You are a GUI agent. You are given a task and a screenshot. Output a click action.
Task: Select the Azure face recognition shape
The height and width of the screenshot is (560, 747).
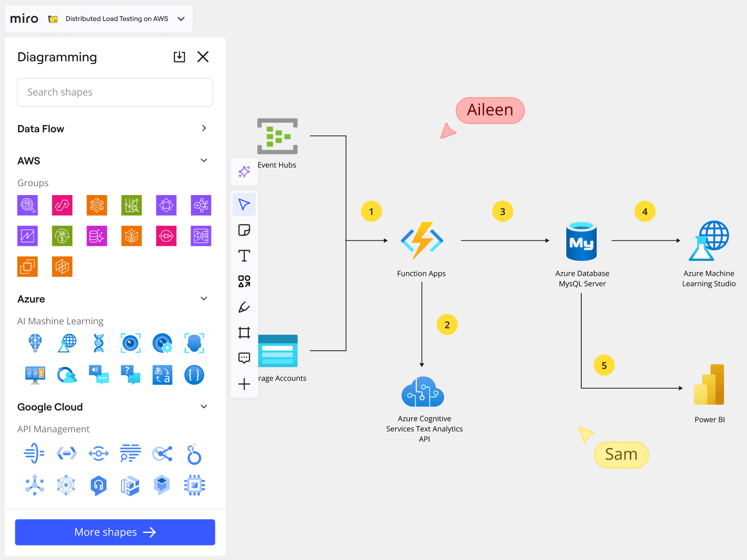[x=194, y=343]
